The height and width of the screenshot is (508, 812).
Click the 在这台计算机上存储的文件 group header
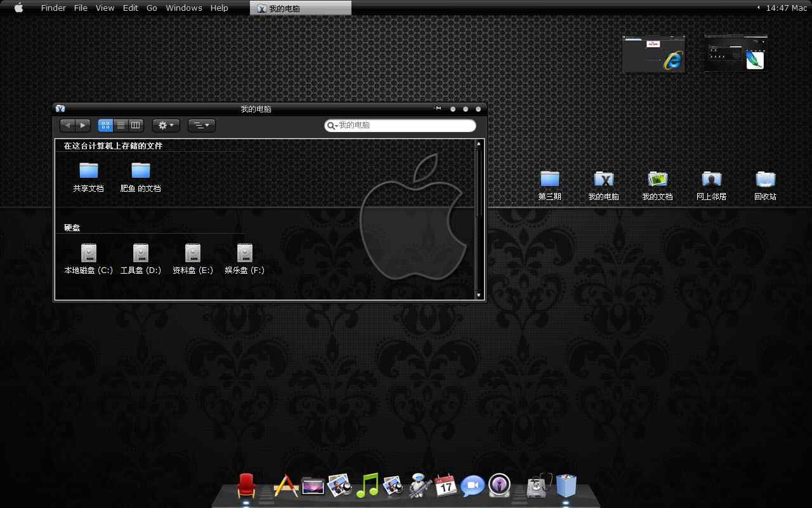tap(113, 146)
